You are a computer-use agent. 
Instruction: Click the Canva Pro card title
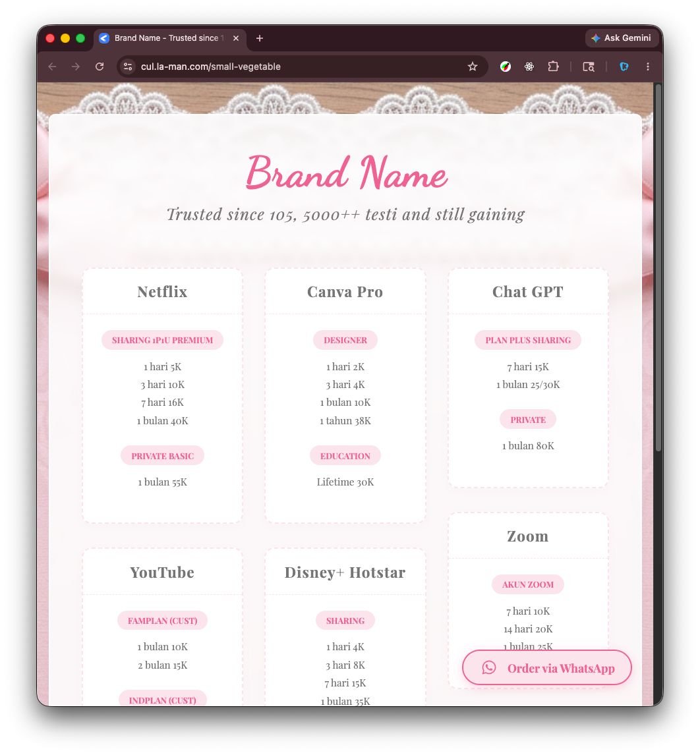[345, 292]
